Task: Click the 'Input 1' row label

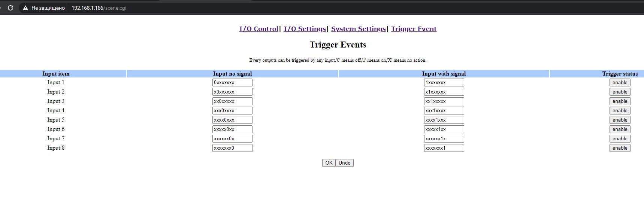Action: click(x=56, y=82)
